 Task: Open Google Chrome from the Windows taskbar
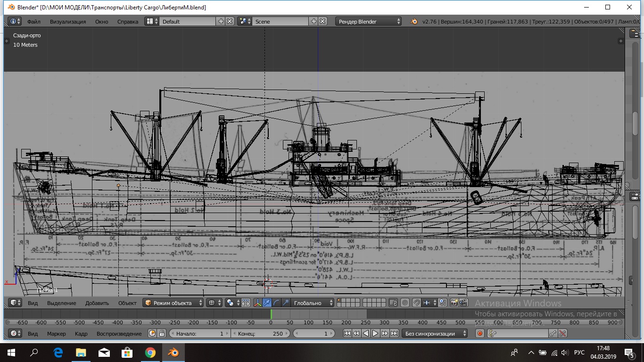pyautogui.click(x=150, y=352)
